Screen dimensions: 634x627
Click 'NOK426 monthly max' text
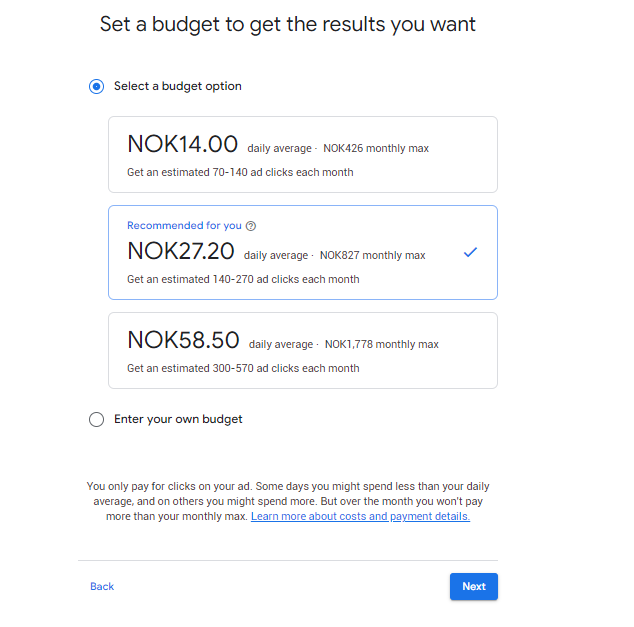pyautogui.click(x=375, y=149)
